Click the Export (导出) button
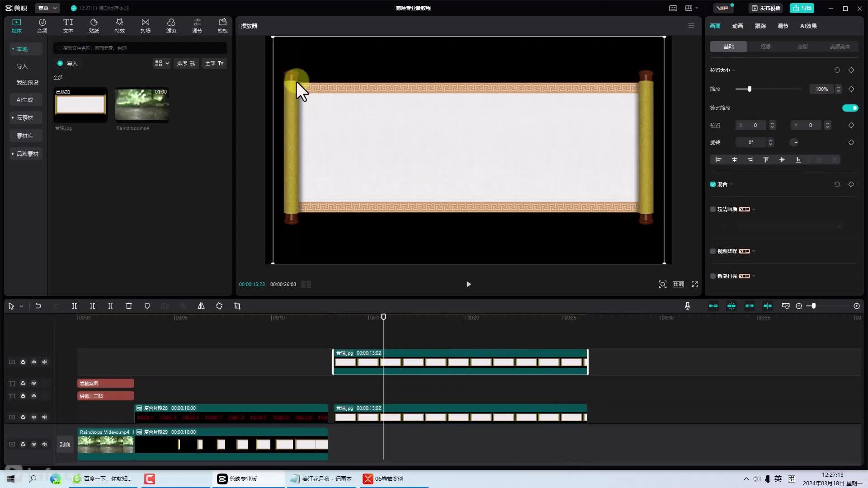The image size is (868, 488). pos(802,8)
